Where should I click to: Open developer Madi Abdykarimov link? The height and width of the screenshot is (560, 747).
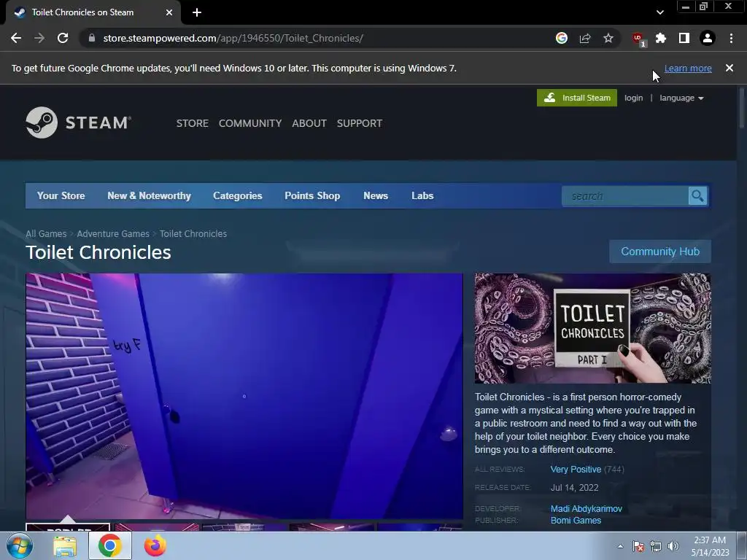586,508
